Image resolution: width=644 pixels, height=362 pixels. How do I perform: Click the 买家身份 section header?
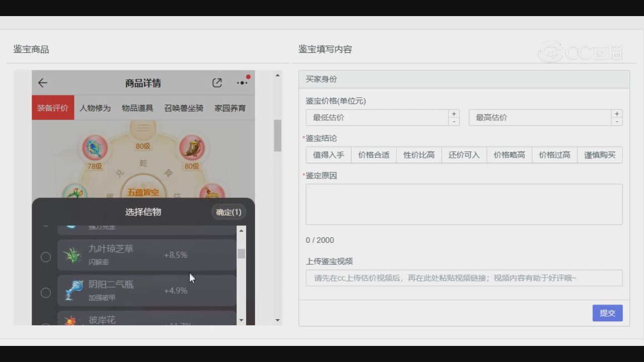click(x=464, y=79)
